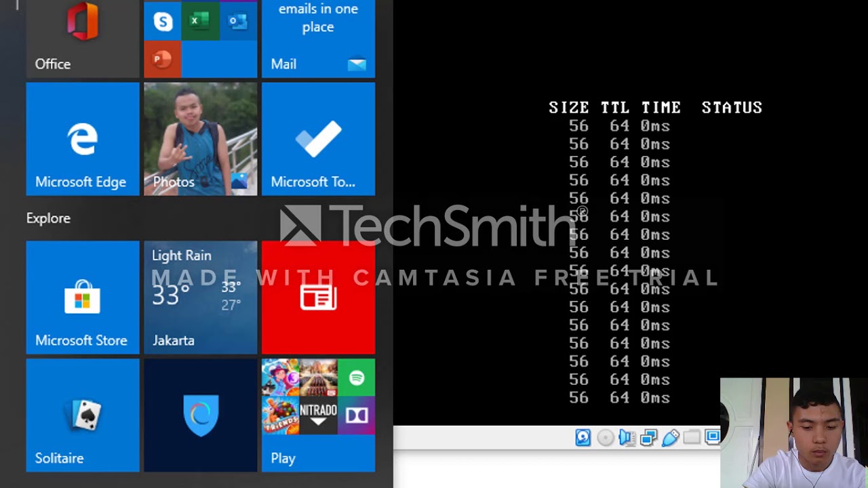The height and width of the screenshot is (488, 868).
Task: Click the VirtualBox shared folders status icon
Action: pos(691,438)
